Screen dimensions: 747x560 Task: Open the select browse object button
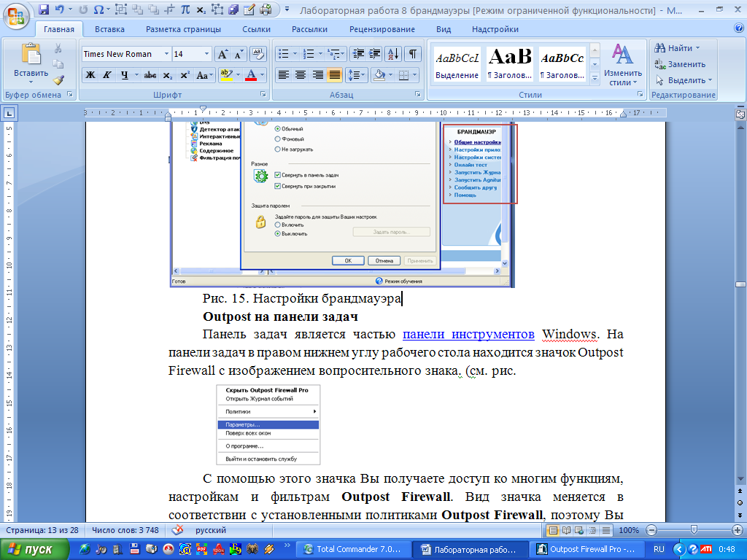[x=740, y=503]
